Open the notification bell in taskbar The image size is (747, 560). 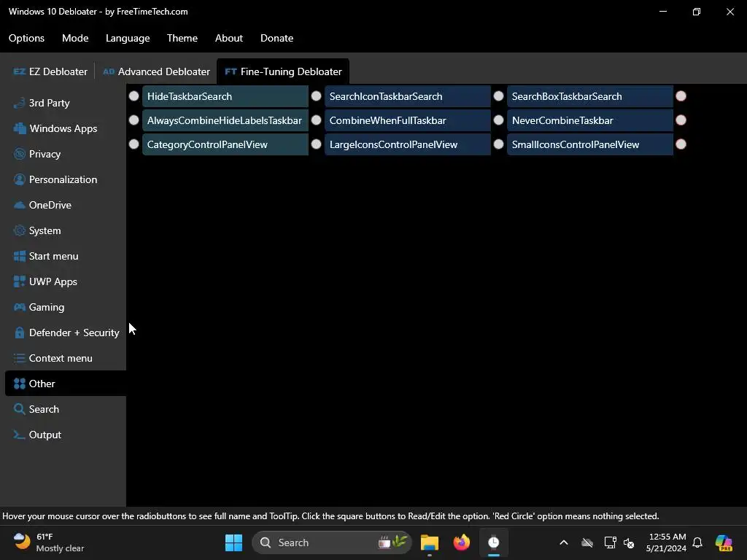[697, 542]
